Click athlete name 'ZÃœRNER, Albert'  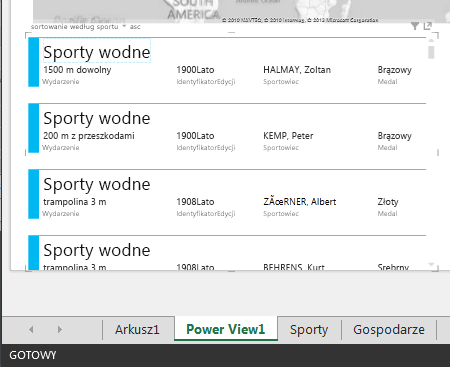pyautogui.click(x=300, y=202)
